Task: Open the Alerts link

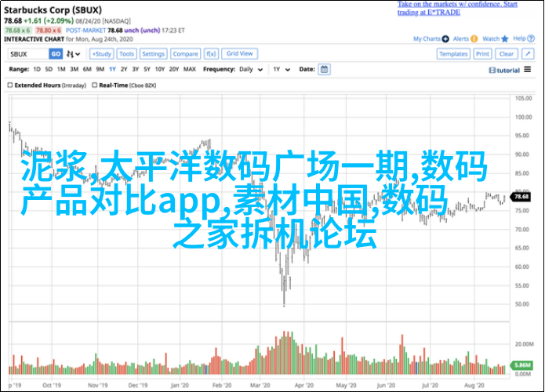Action: 461,39
